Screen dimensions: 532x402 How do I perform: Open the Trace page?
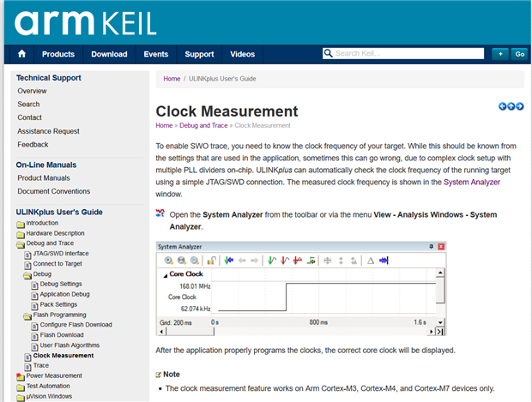click(x=41, y=365)
